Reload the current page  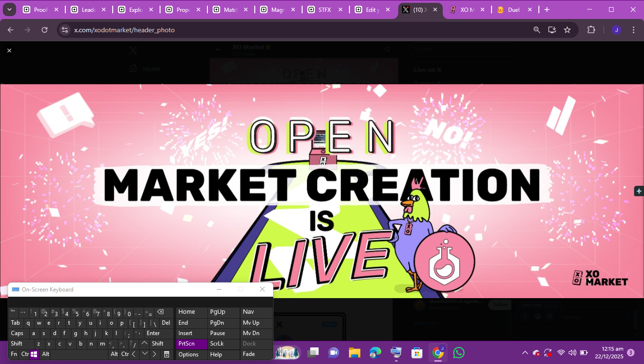pos(45,30)
